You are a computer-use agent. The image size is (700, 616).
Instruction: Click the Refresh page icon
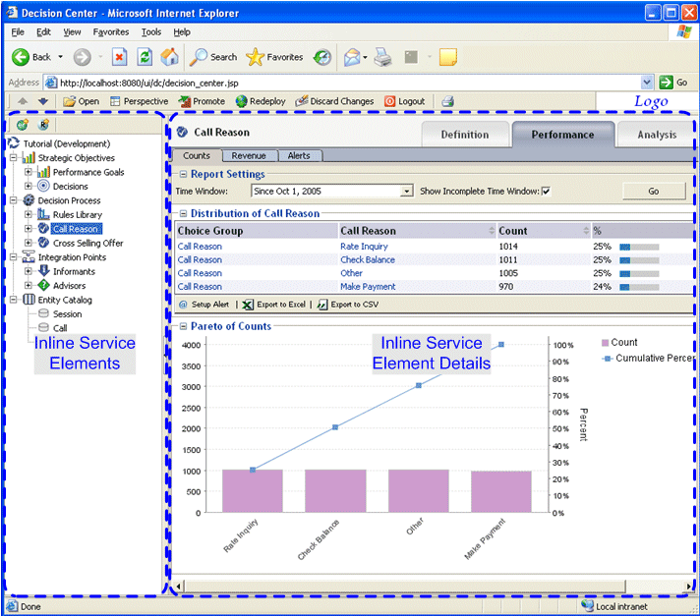(145, 57)
